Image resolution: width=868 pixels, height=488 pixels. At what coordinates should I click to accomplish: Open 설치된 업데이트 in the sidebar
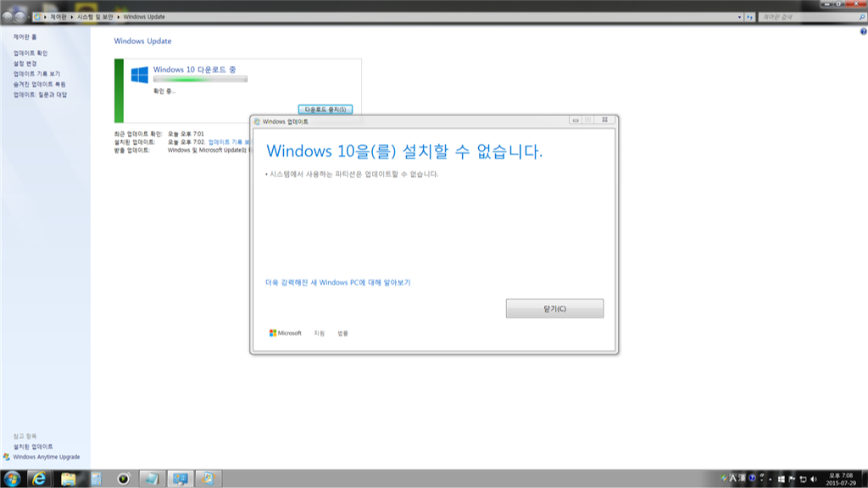point(33,446)
